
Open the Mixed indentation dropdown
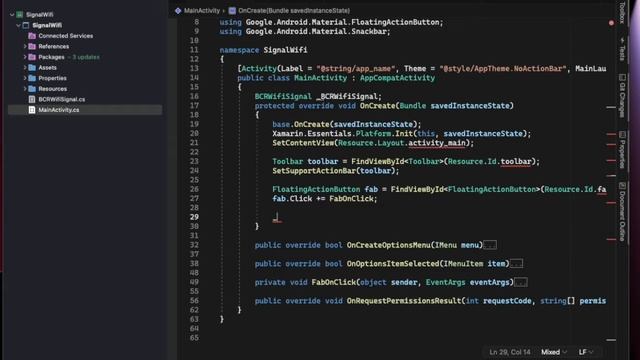click(554, 352)
